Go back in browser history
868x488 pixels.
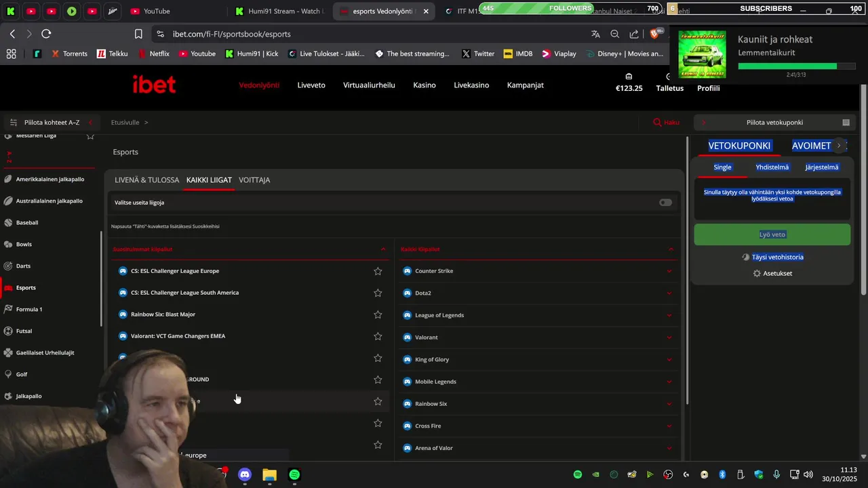pyautogui.click(x=12, y=34)
